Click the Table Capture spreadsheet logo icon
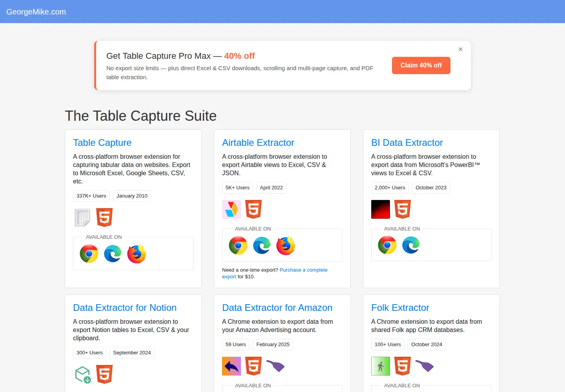 point(82,218)
